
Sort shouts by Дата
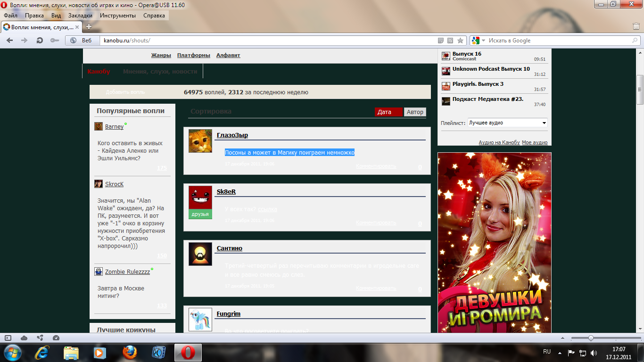coord(389,112)
